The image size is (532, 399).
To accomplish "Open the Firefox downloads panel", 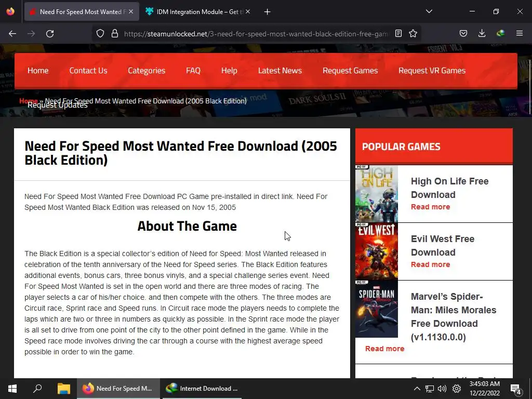I will (482, 34).
